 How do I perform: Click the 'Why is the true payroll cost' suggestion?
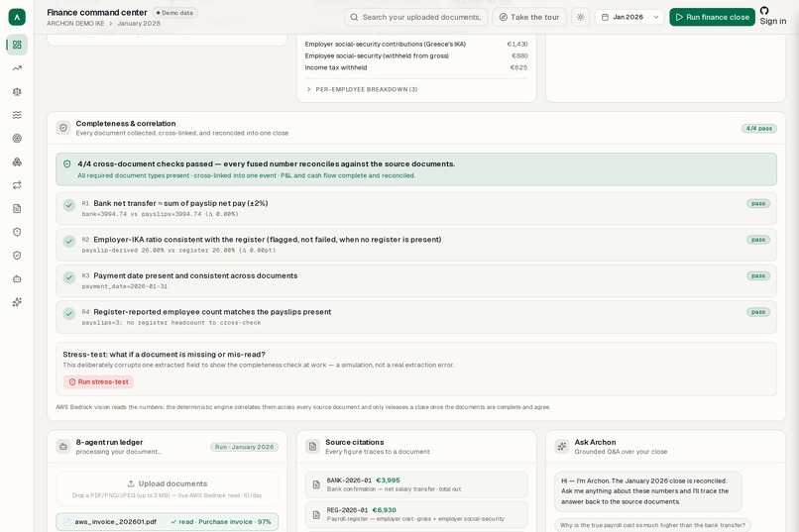point(652,525)
